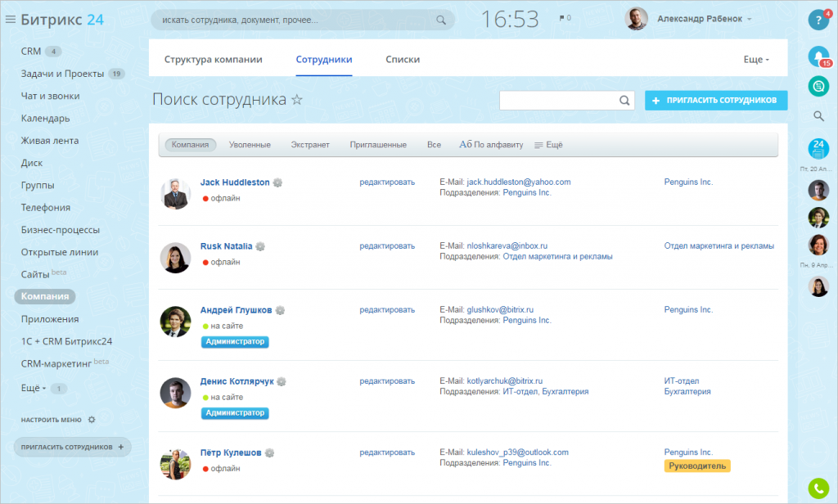838x504 pixels.
Task: Open Денис Котлярчук's avatar photo
Action: pos(175,393)
